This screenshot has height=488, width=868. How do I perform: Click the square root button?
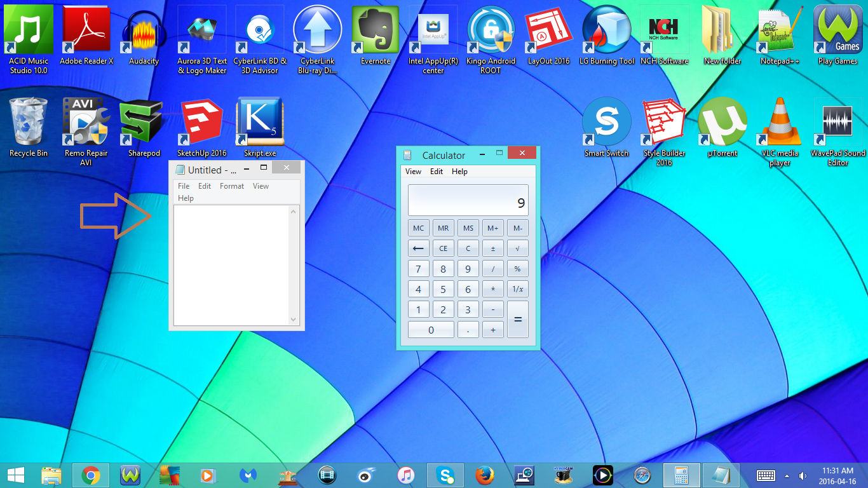click(x=517, y=248)
